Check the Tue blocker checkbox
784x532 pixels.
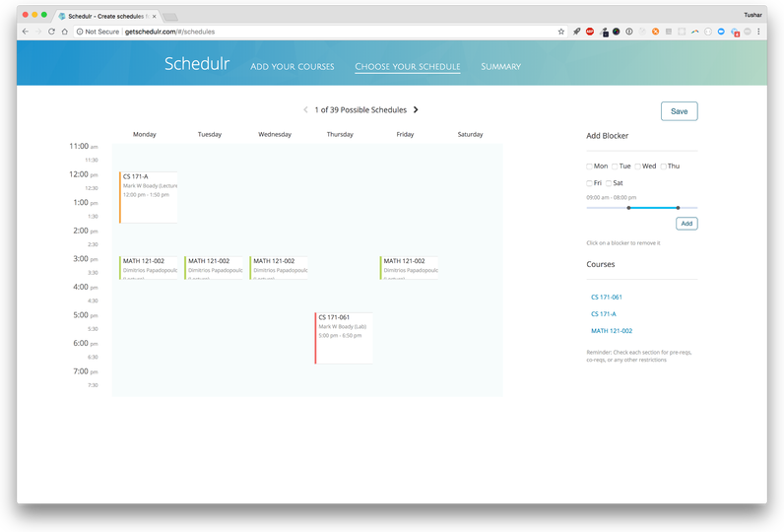coord(615,166)
